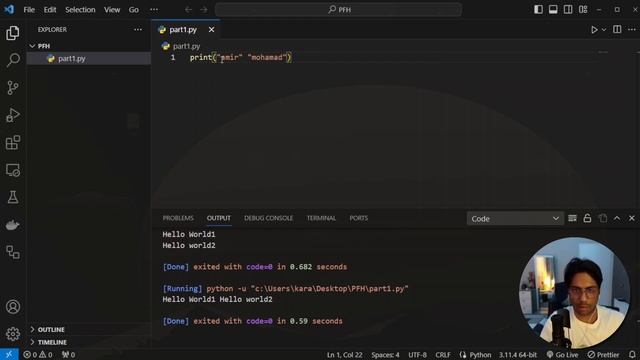The image size is (640, 360).
Task: Open the View menu
Action: coord(112,9)
